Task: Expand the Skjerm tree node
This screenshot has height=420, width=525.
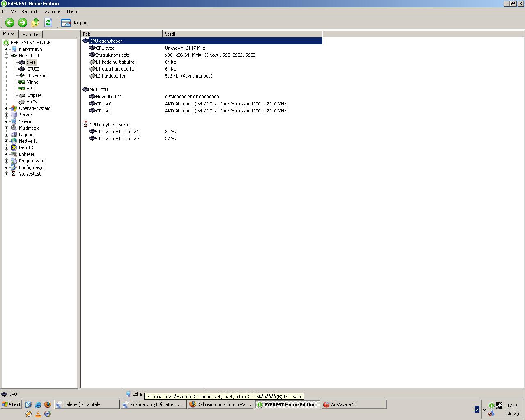Action: click(x=6, y=121)
